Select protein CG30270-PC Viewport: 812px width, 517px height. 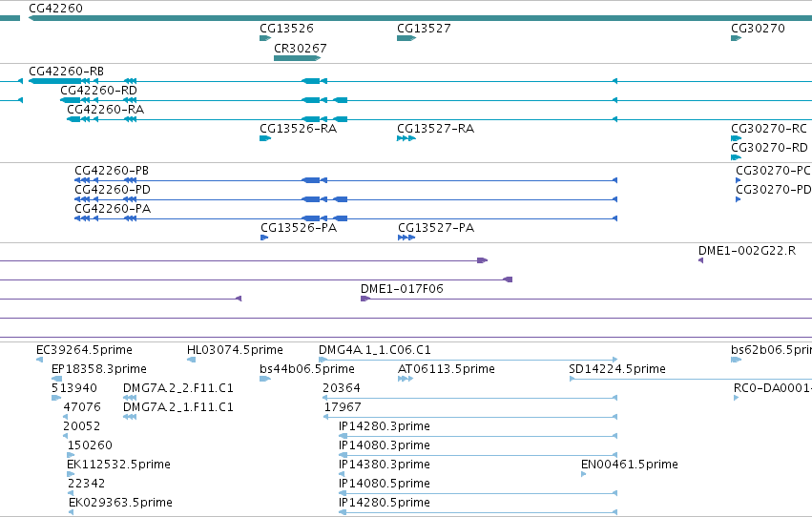tap(738, 180)
